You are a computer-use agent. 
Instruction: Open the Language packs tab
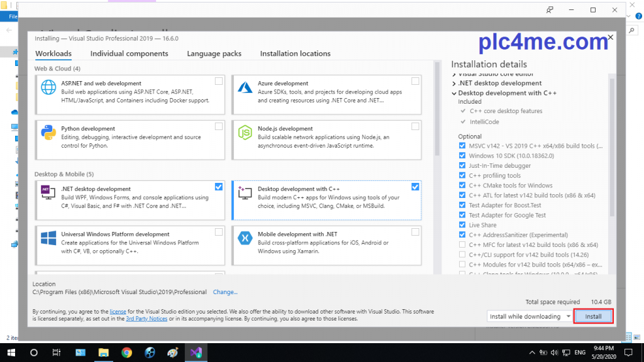[214, 54]
